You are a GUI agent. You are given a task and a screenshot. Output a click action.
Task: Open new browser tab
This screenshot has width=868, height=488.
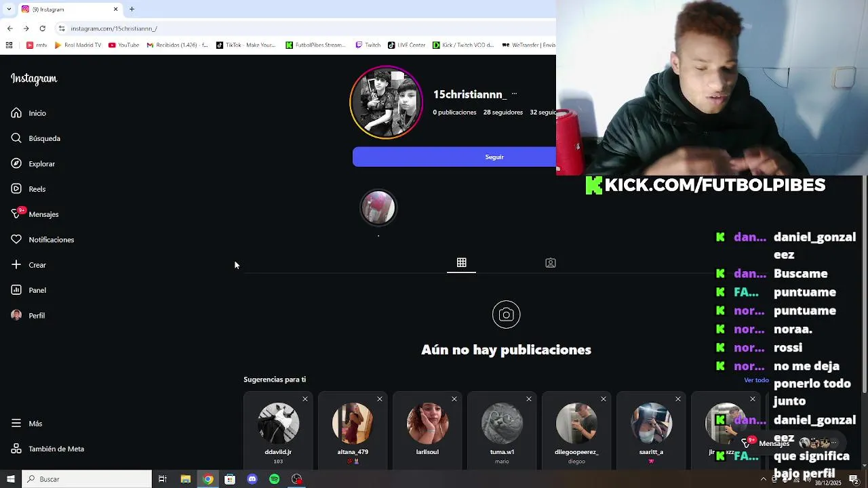[x=132, y=9]
